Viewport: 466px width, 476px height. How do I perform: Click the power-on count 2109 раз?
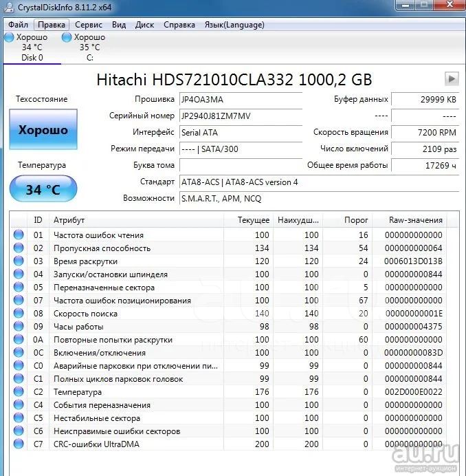point(425,149)
